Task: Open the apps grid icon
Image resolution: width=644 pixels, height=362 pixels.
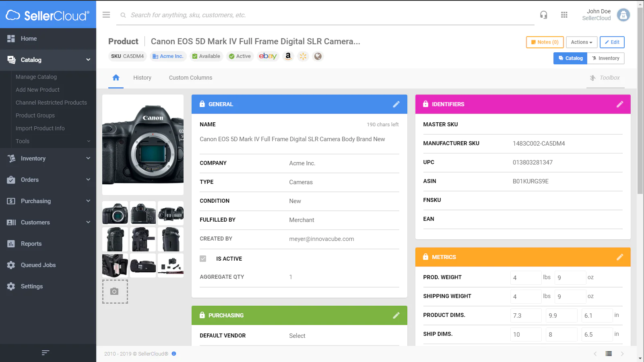Action: (564, 15)
